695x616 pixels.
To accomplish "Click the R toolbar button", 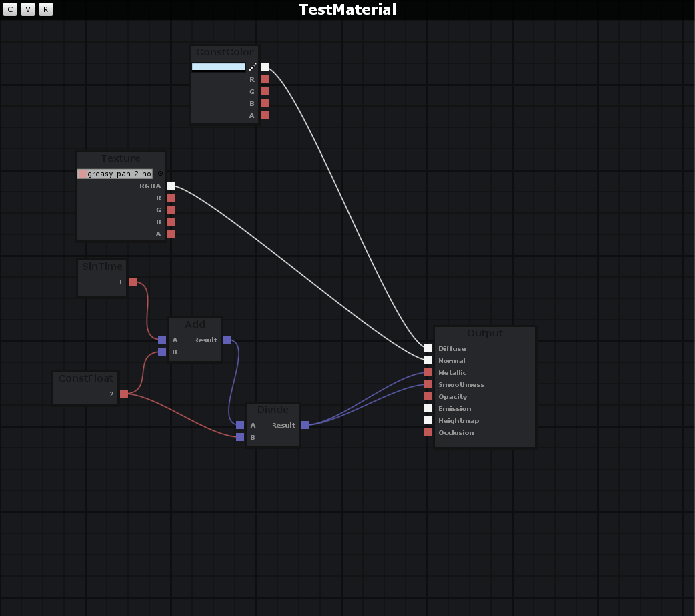I will point(45,9).
